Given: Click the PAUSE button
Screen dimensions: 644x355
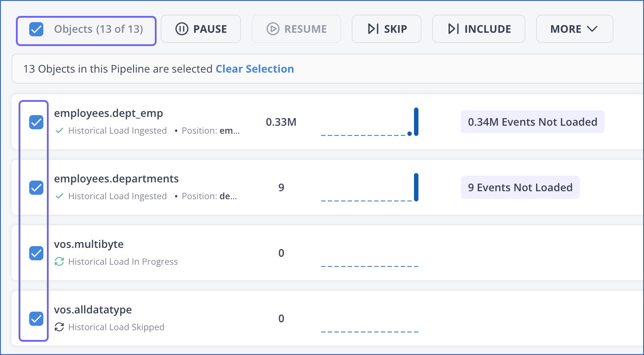Looking at the screenshot, I should click(x=201, y=29).
